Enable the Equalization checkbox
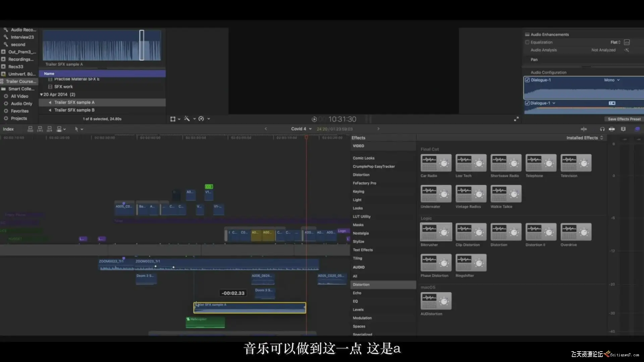This screenshot has height=362, width=644. 527,42
